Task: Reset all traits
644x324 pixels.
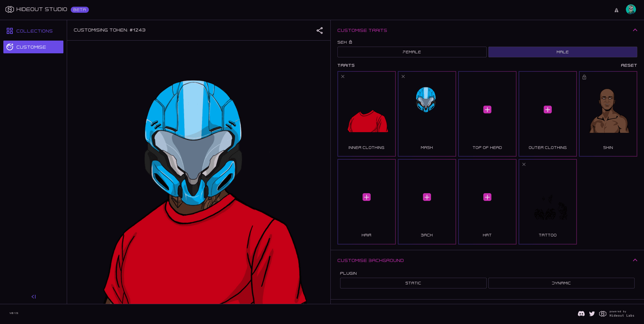Action: pos(629,65)
